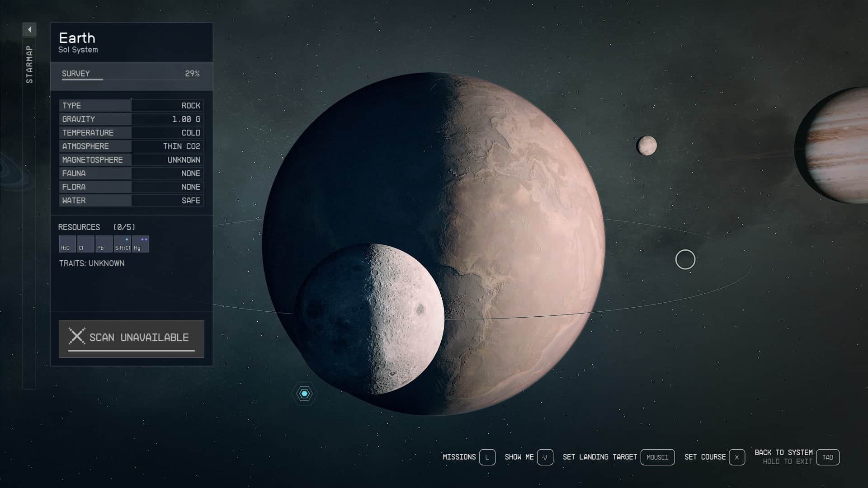Click the WATER value 'SAFE'
868x488 pixels.
coord(191,201)
